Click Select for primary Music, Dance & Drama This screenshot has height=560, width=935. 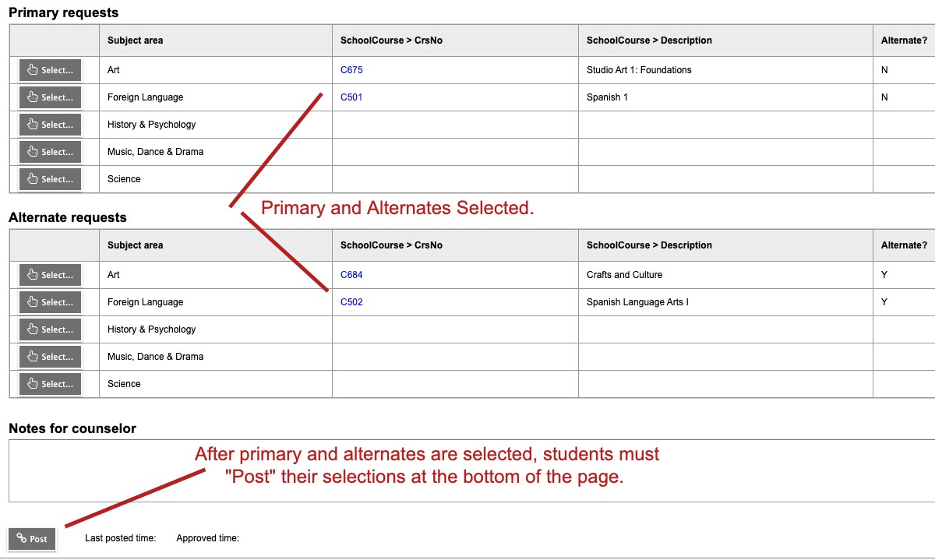tap(50, 152)
